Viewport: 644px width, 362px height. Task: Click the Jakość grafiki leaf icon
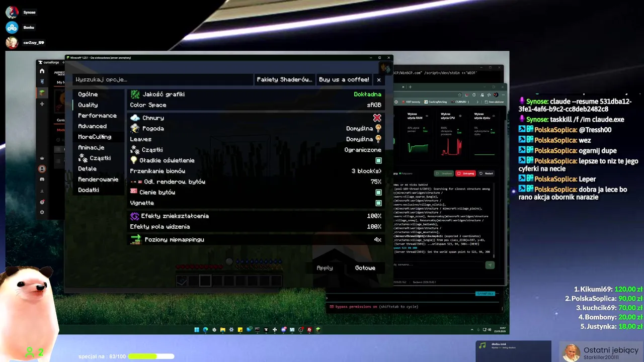134,94
